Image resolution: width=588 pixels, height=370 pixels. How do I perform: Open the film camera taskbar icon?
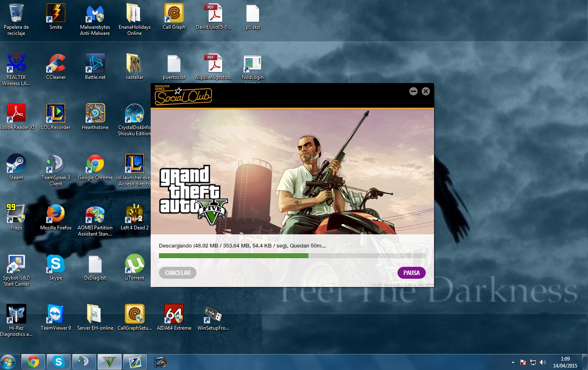coord(160,362)
